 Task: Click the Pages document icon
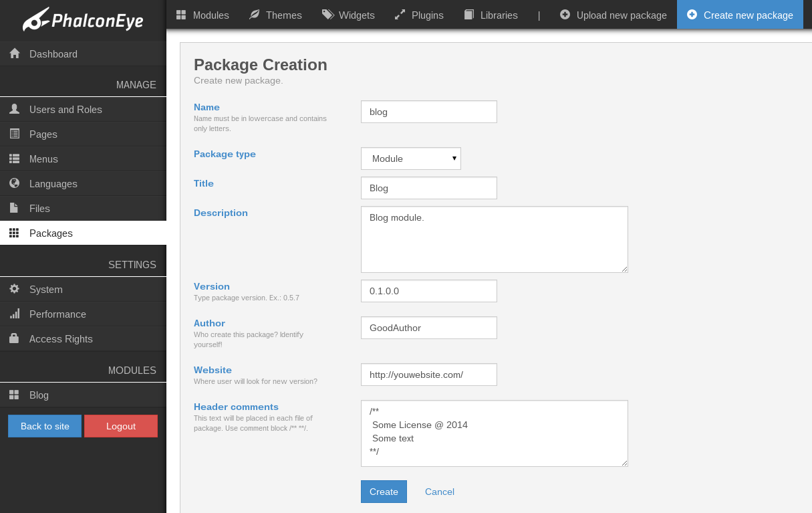pyautogui.click(x=15, y=134)
